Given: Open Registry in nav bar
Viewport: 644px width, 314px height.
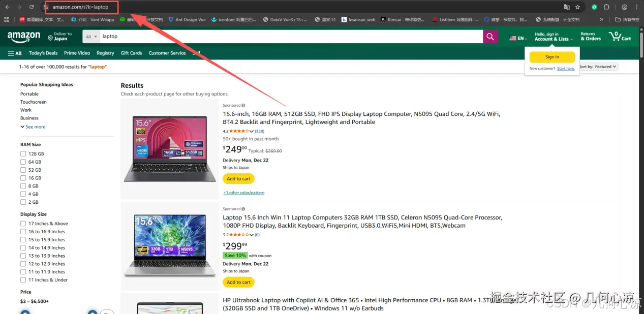Looking at the screenshot, I should 105,53.
